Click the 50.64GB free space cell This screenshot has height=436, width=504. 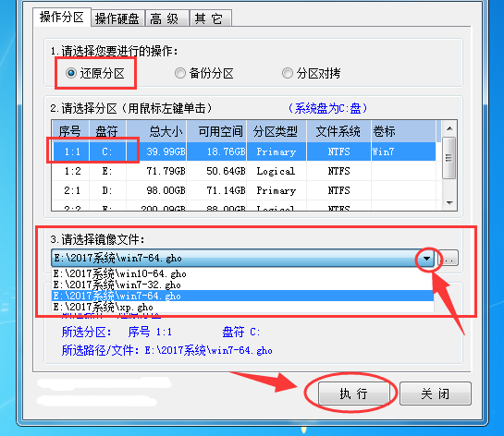point(216,171)
